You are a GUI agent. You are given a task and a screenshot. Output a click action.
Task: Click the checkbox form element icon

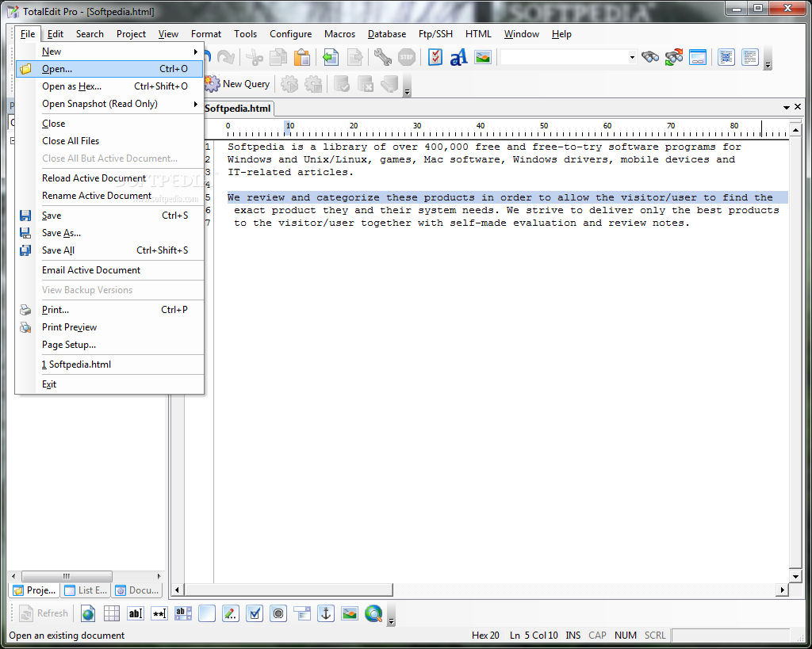(255, 613)
